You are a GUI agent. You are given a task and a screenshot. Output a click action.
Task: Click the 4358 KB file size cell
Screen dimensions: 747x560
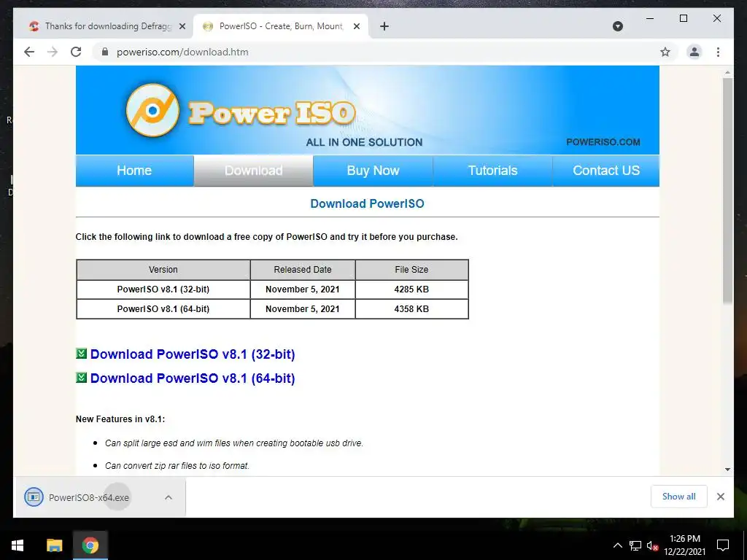(411, 309)
